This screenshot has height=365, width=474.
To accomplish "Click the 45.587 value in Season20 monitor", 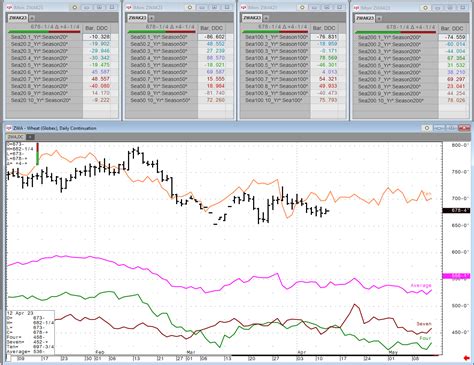I will click(x=96, y=72).
